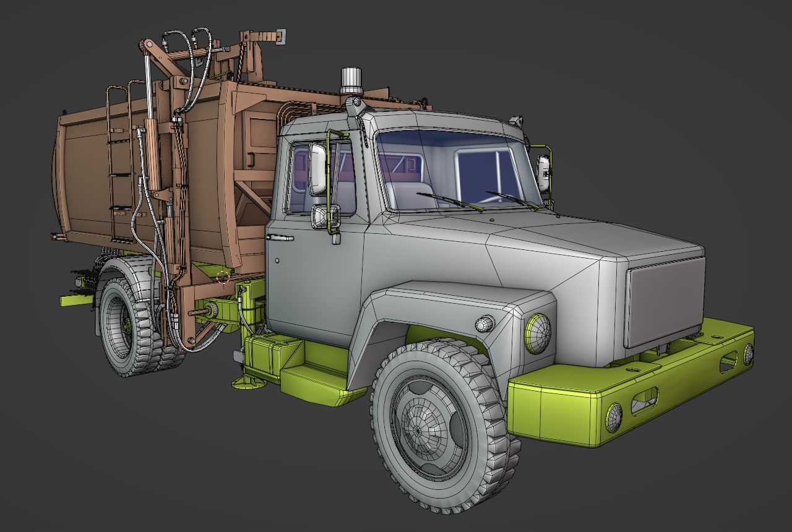Select the round yellow-green headlight
The width and height of the screenshot is (792, 532).
(538, 333)
